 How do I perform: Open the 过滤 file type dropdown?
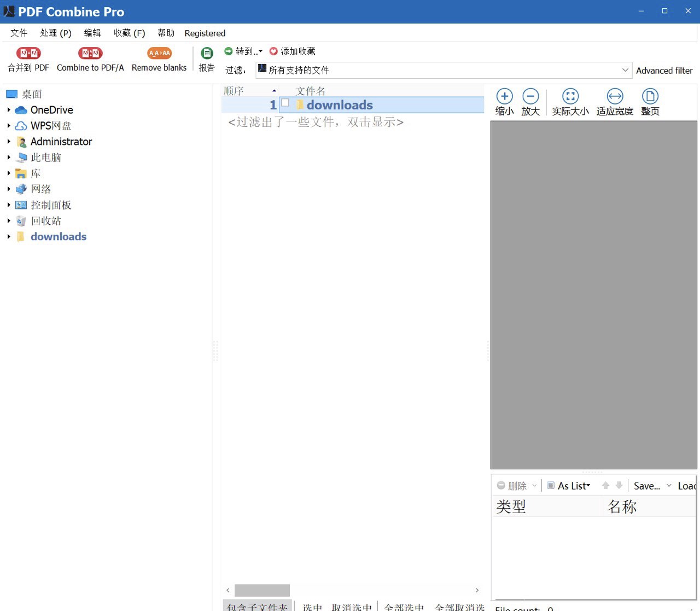[x=625, y=70]
